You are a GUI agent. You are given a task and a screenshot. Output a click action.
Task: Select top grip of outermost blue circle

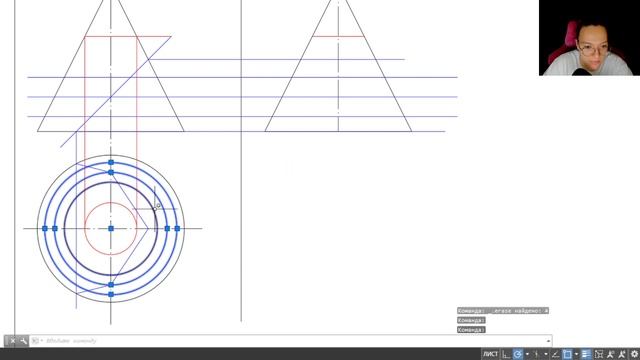pyautogui.click(x=111, y=162)
